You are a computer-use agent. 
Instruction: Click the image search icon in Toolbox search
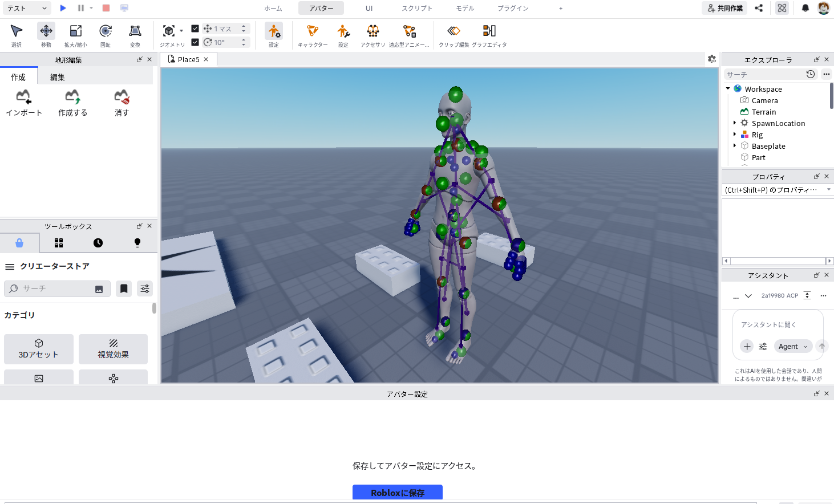coord(99,289)
